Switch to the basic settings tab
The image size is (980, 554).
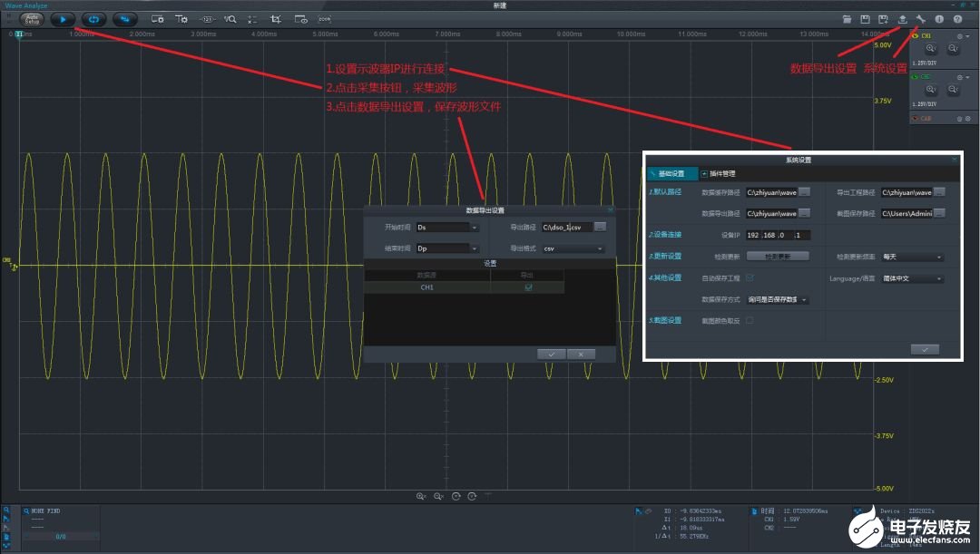pyautogui.click(x=671, y=173)
